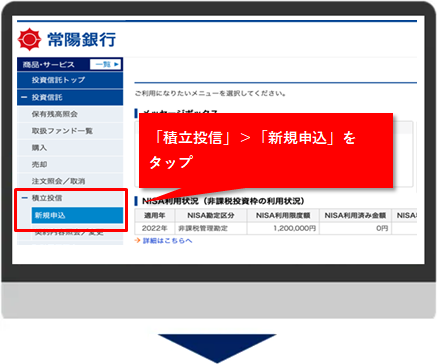
Task: Click the 非課税管理勘定 cell
Action: pyautogui.click(x=211, y=228)
